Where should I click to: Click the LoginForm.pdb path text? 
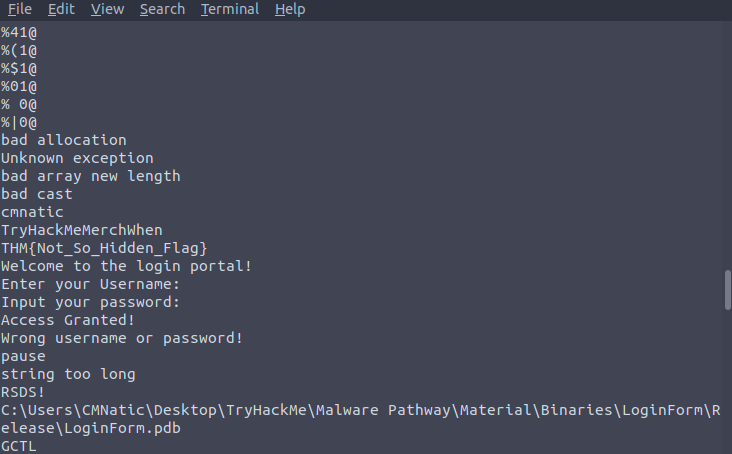click(x=360, y=419)
